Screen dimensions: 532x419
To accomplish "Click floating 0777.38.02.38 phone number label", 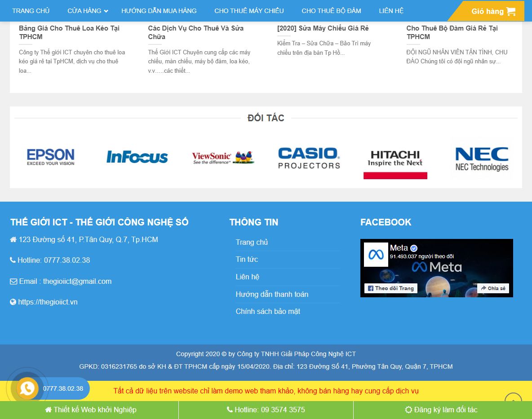I will click(63, 388).
